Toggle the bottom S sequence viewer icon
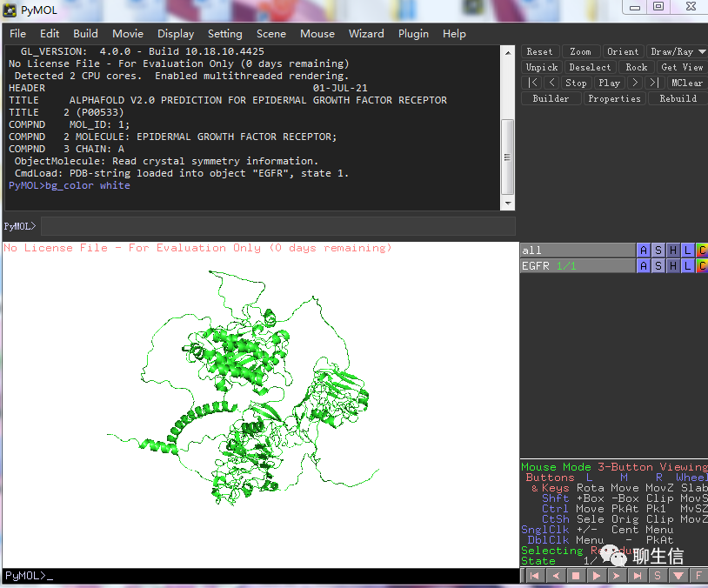 [658, 576]
